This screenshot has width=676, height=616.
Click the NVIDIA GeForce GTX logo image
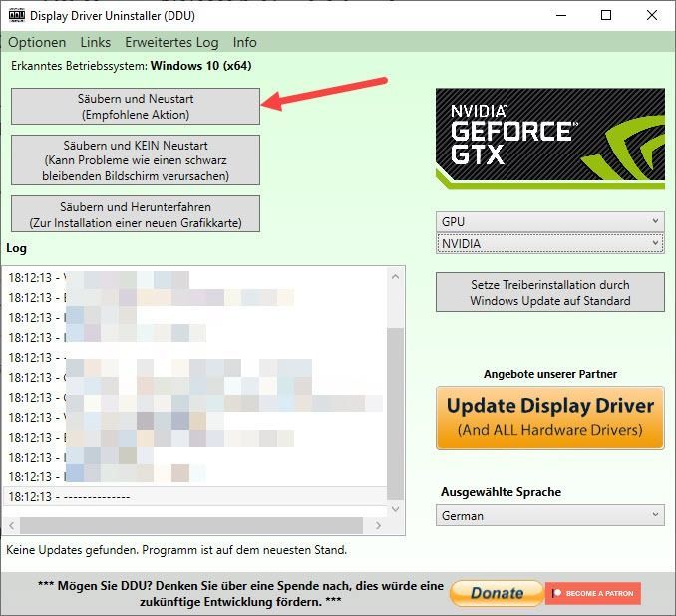tap(550, 139)
